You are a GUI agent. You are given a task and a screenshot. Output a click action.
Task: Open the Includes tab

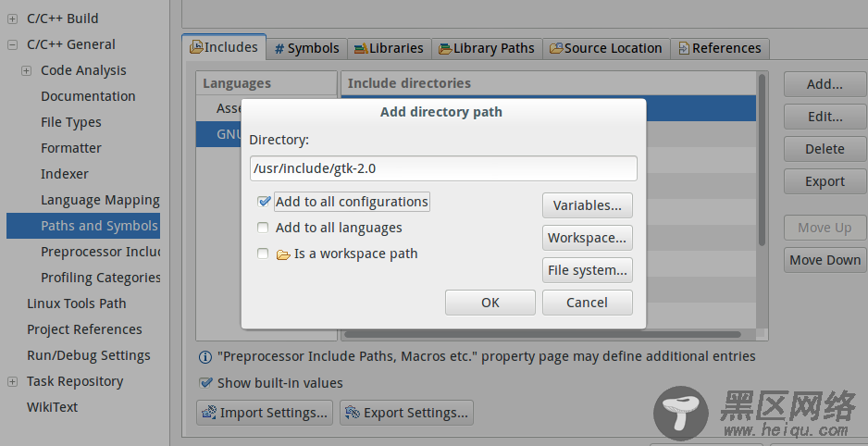pyautogui.click(x=224, y=47)
